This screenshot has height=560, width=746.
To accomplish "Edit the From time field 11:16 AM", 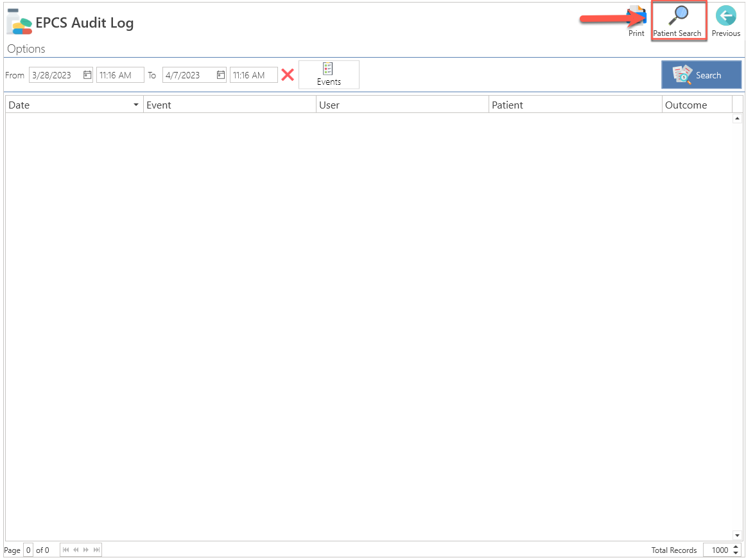I will (120, 75).
